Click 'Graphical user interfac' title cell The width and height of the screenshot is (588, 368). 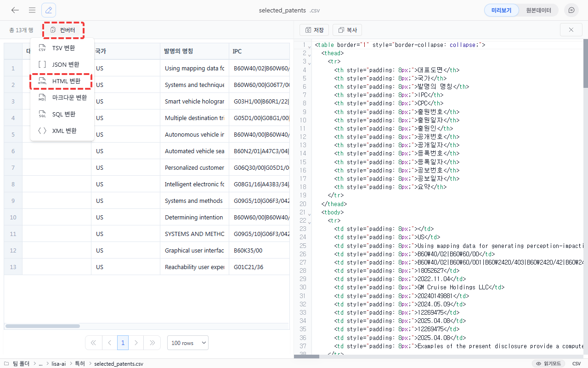194,250
